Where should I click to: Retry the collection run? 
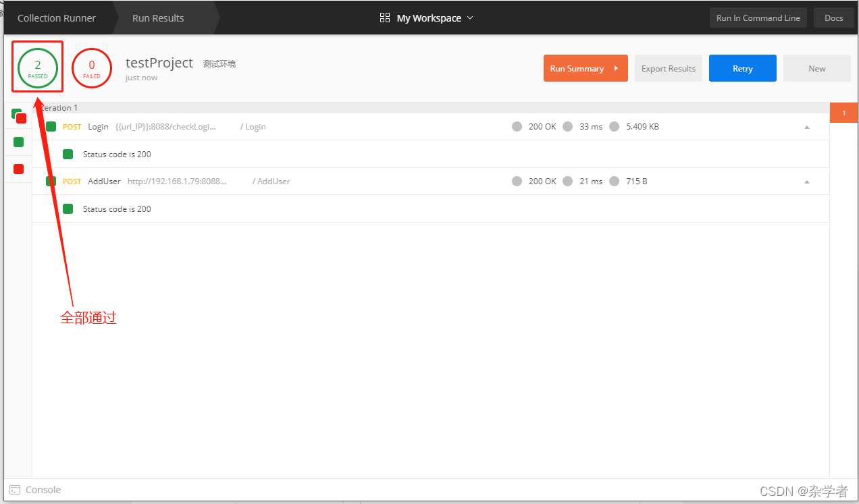click(x=742, y=67)
